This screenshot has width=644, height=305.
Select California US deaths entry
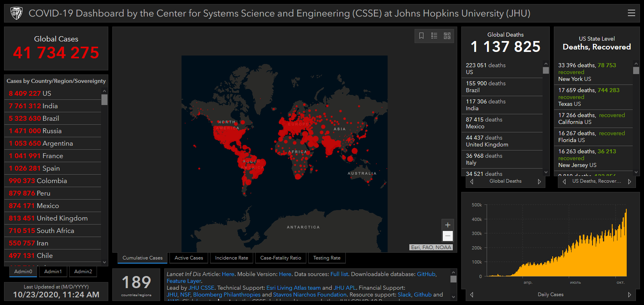[x=594, y=119]
